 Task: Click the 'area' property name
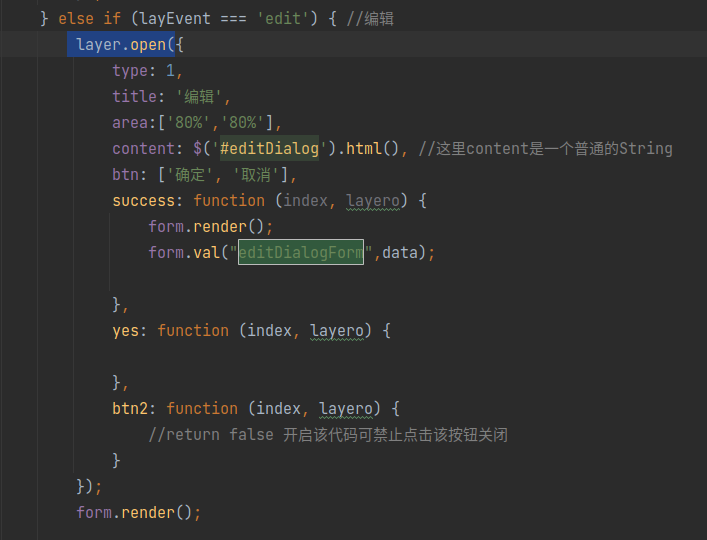[130, 123]
